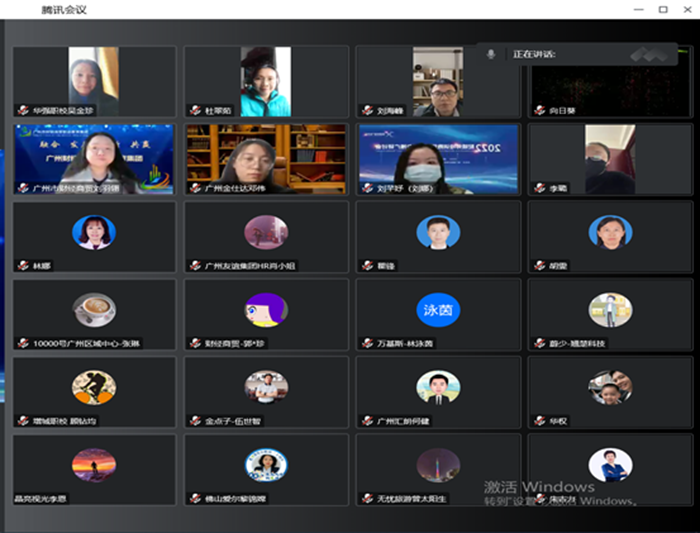700x533 pixels.
Task: Click muted mic icon beside 金点子-伍世智
Action: click(195, 421)
